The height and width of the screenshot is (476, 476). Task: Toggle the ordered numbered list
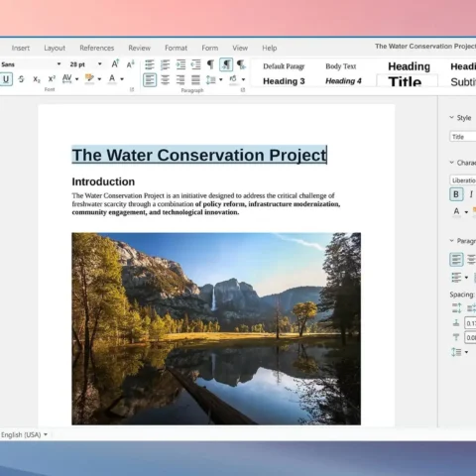coord(165,64)
